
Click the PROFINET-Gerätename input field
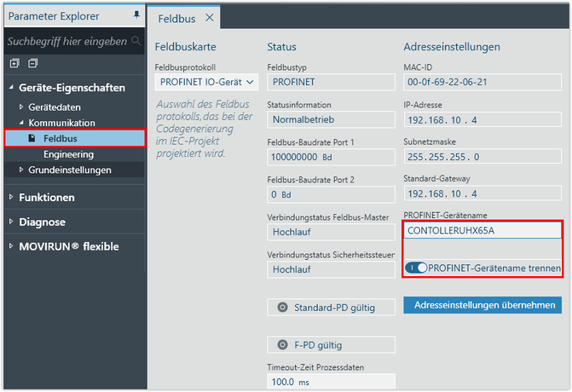(482, 230)
